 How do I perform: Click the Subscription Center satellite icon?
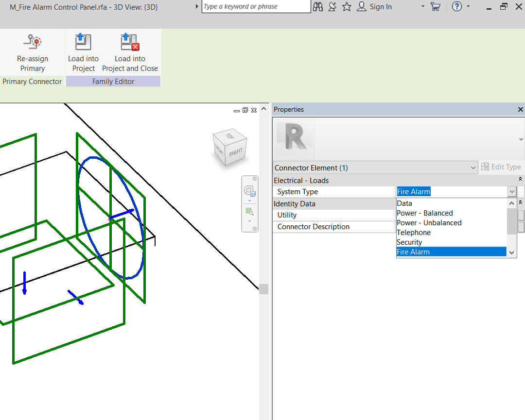click(332, 7)
